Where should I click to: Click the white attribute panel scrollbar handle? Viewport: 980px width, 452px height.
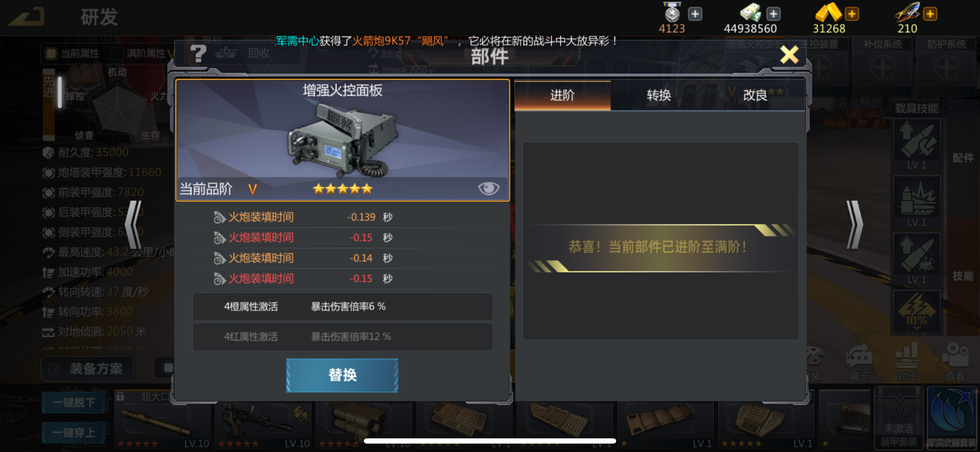click(60, 92)
